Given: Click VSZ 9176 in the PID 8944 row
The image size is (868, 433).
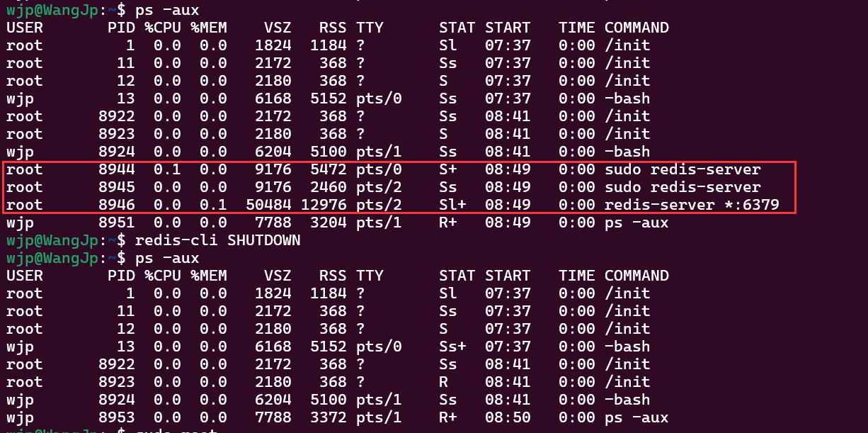Looking at the screenshot, I should [273, 169].
